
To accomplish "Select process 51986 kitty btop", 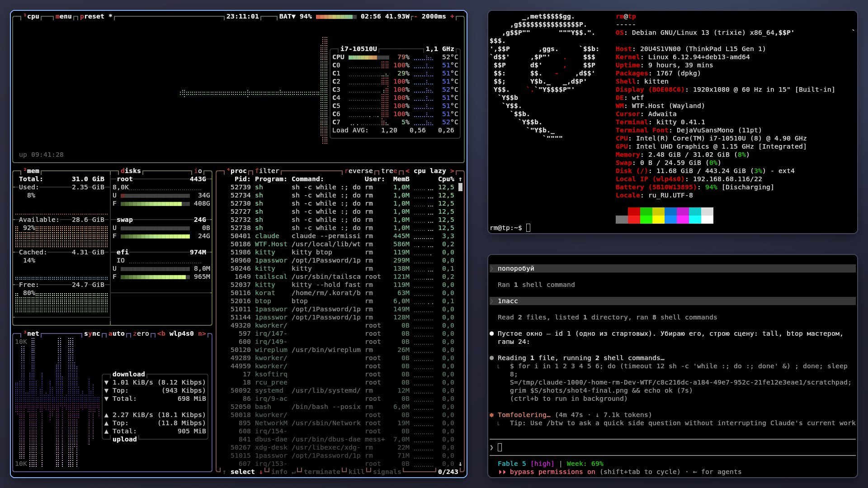I will tap(342, 253).
